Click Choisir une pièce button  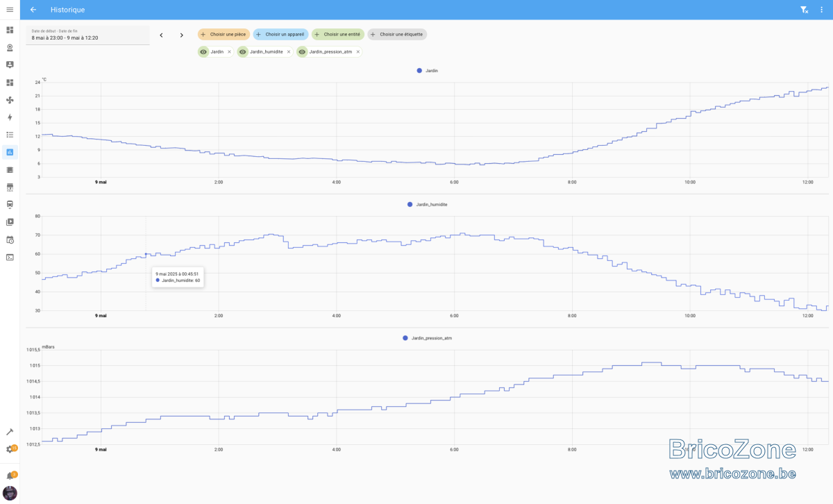click(224, 34)
